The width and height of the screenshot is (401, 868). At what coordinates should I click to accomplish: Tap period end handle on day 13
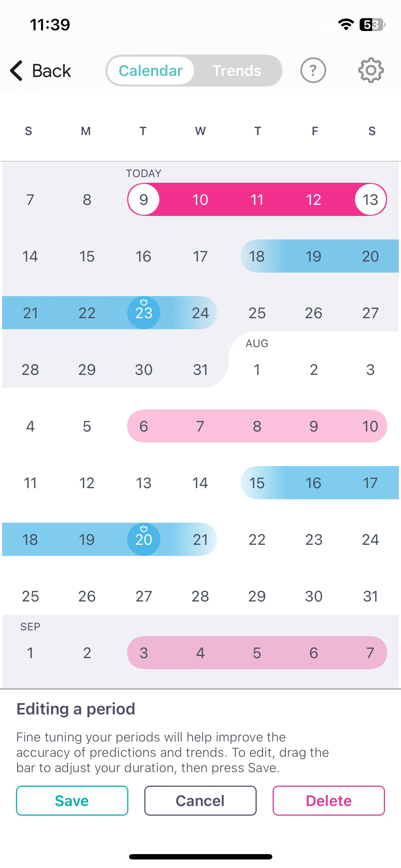370,200
